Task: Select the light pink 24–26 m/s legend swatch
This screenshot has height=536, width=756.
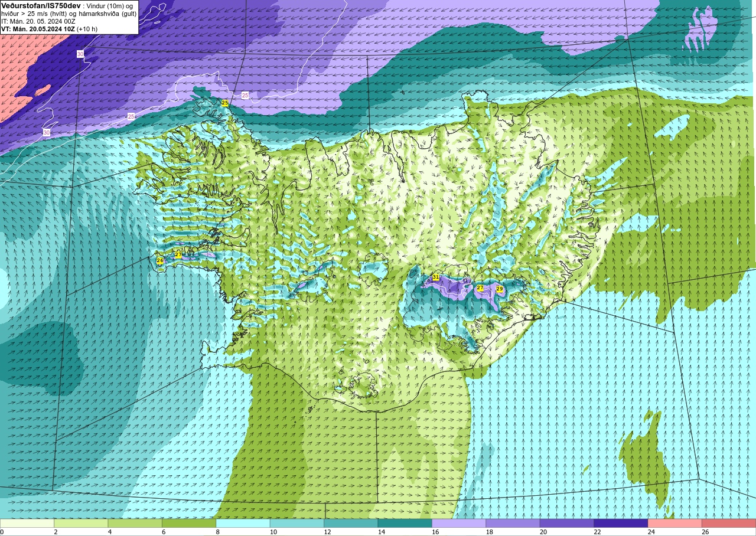Action: pos(674,523)
